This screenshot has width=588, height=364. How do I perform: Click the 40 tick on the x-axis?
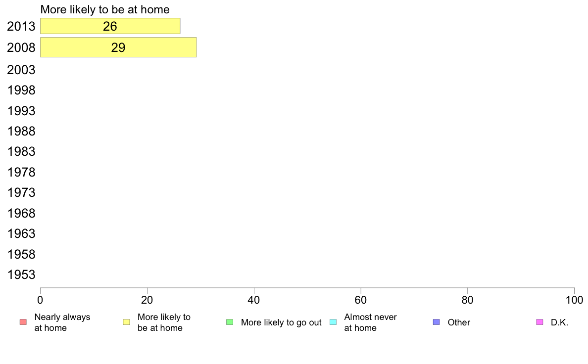pyautogui.click(x=254, y=300)
